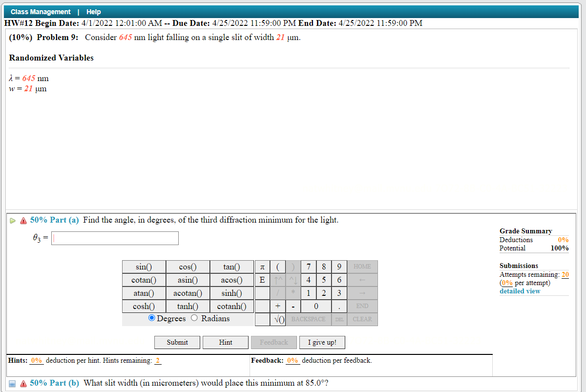586x392 pixels.
Task: Insert π from the keypad
Action: click(x=262, y=267)
